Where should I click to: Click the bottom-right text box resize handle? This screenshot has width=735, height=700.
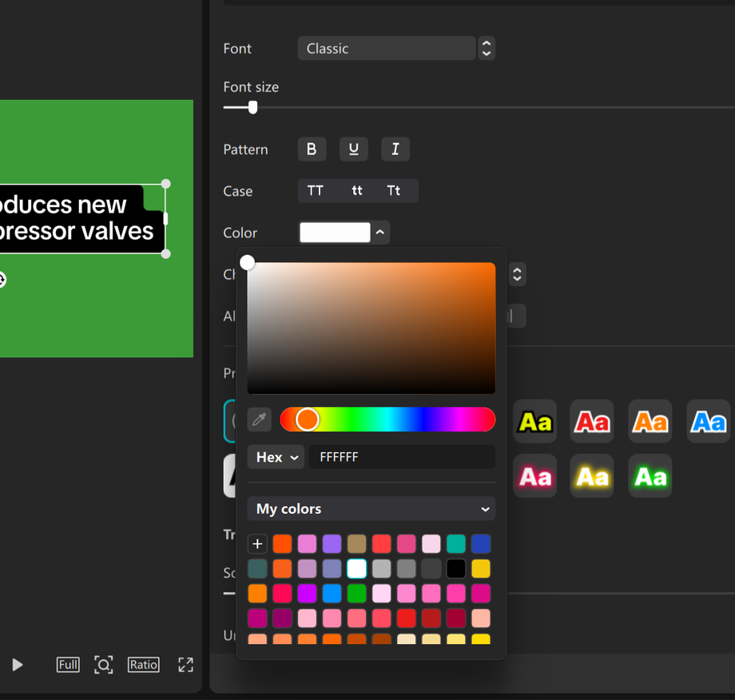point(166,253)
